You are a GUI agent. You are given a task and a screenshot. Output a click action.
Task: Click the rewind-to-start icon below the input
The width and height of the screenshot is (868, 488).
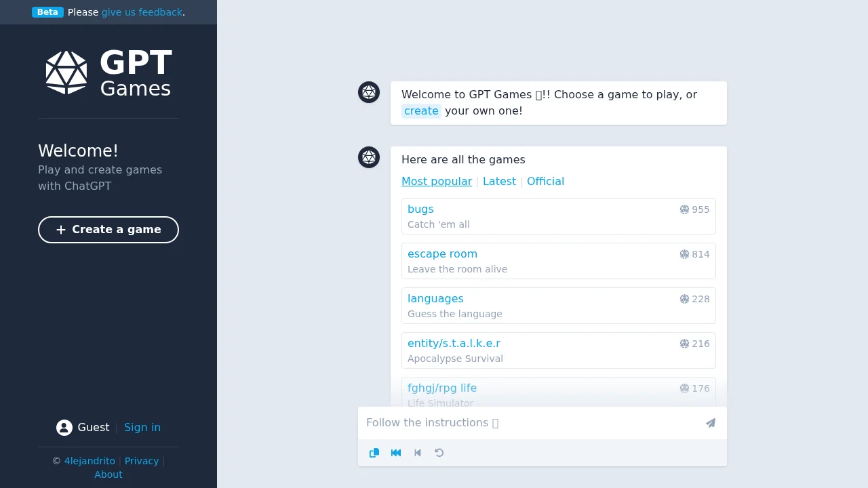point(395,453)
